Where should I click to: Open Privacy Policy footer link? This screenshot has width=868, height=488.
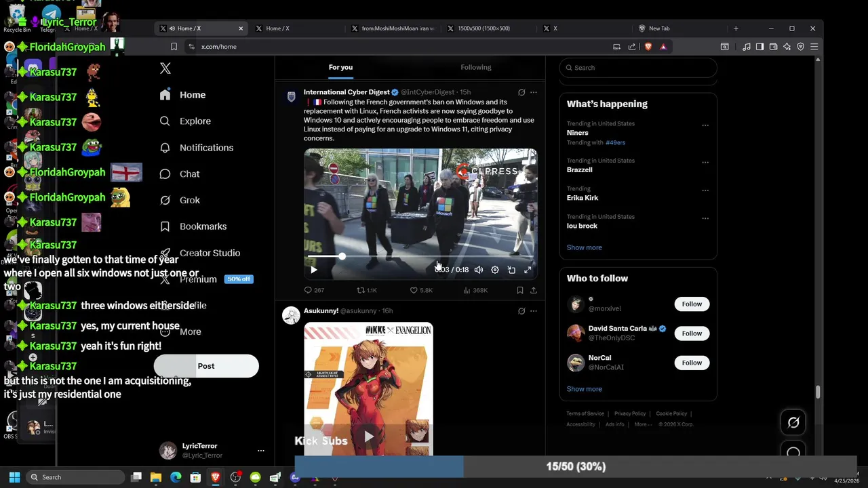pyautogui.click(x=630, y=413)
